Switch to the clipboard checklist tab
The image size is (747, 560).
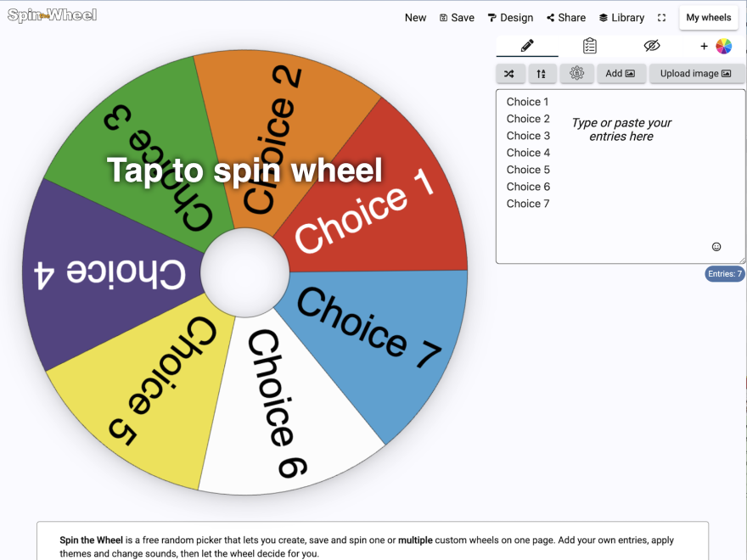590,46
